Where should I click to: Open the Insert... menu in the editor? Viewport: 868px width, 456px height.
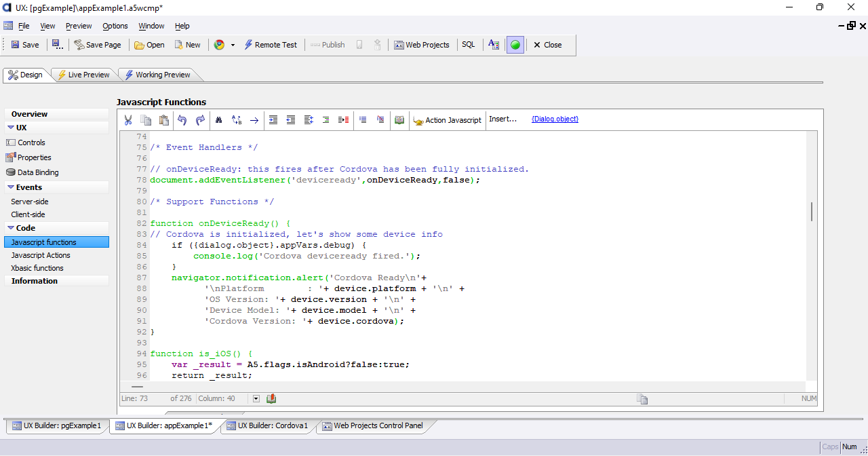pyautogui.click(x=502, y=119)
